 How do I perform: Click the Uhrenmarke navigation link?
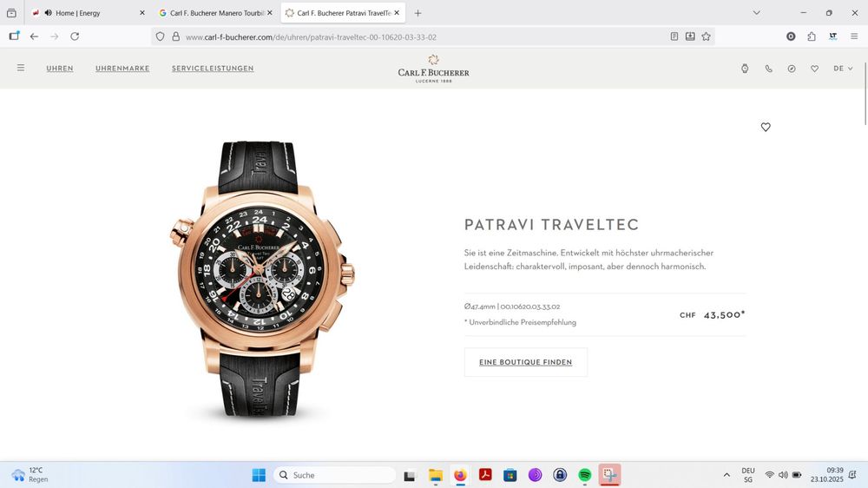click(122, 69)
